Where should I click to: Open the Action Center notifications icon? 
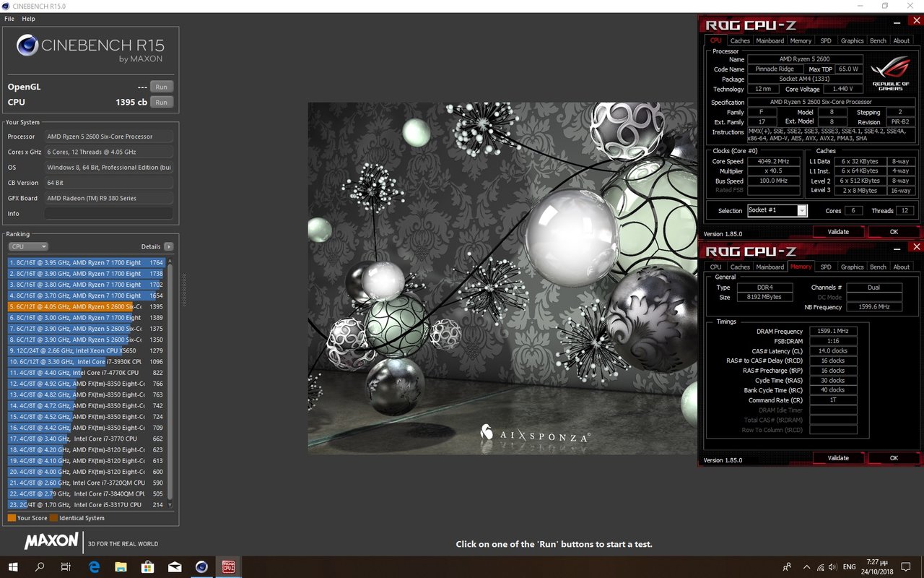point(907,567)
